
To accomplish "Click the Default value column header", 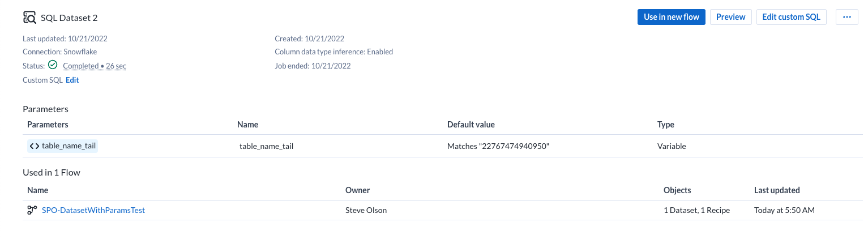I will (471, 125).
